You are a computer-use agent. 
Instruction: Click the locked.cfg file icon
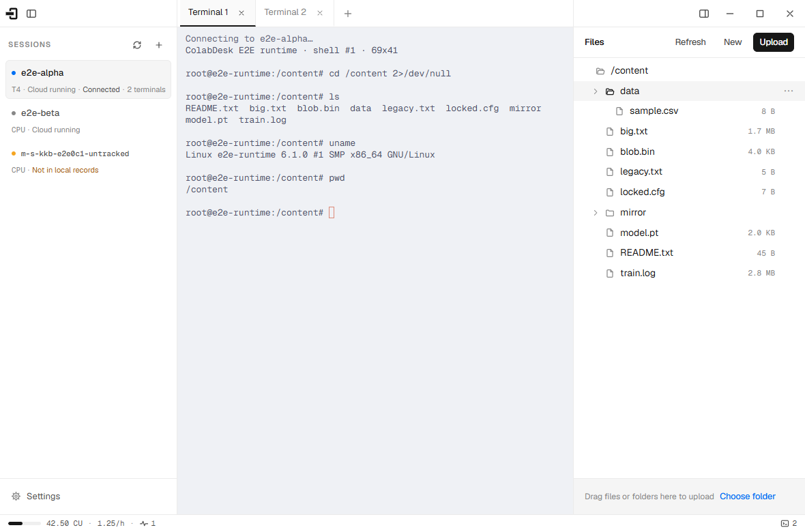pos(609,192)
